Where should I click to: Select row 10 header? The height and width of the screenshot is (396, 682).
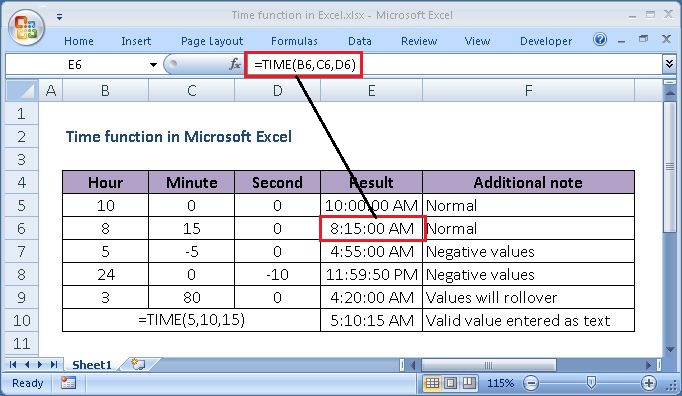coord(21,320)
